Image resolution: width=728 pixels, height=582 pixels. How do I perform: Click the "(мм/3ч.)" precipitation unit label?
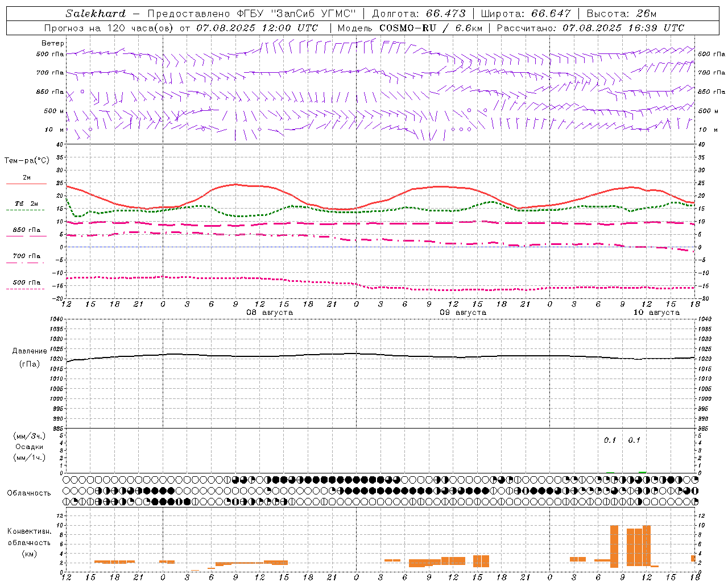pos(29,436)
